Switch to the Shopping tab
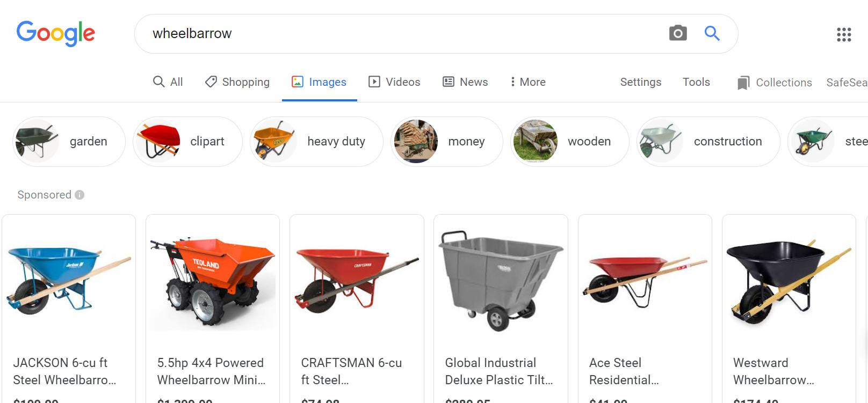868x403 pixels. point(237,82)
